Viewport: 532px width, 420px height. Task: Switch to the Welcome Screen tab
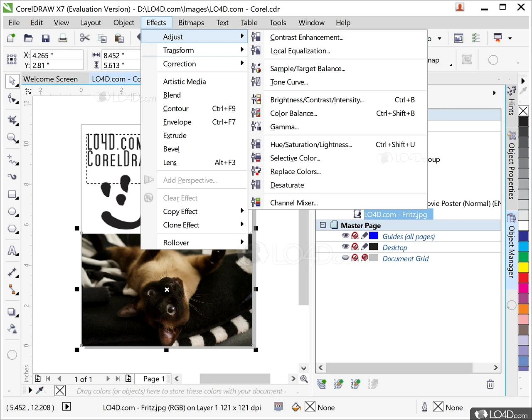click(x=50, y=79)
